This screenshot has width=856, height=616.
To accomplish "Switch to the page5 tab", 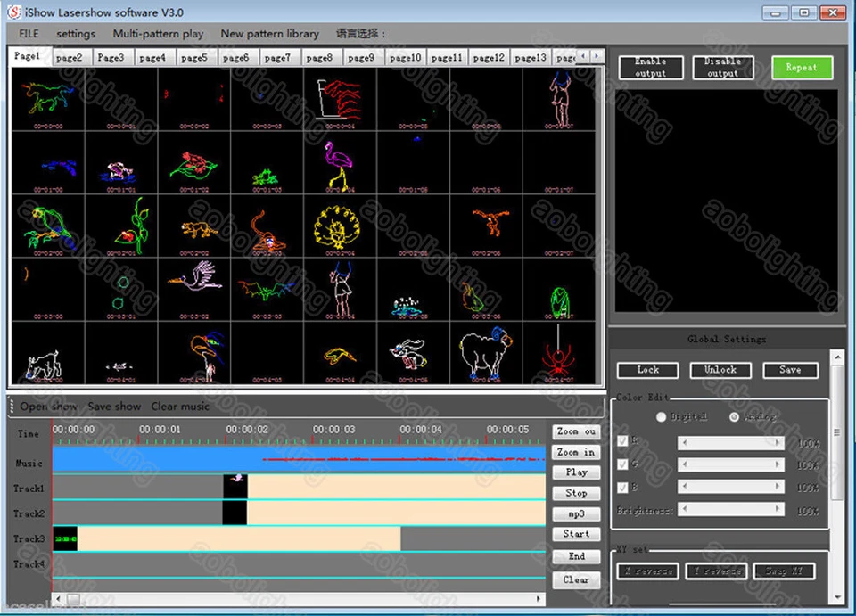I will [195, 55].
